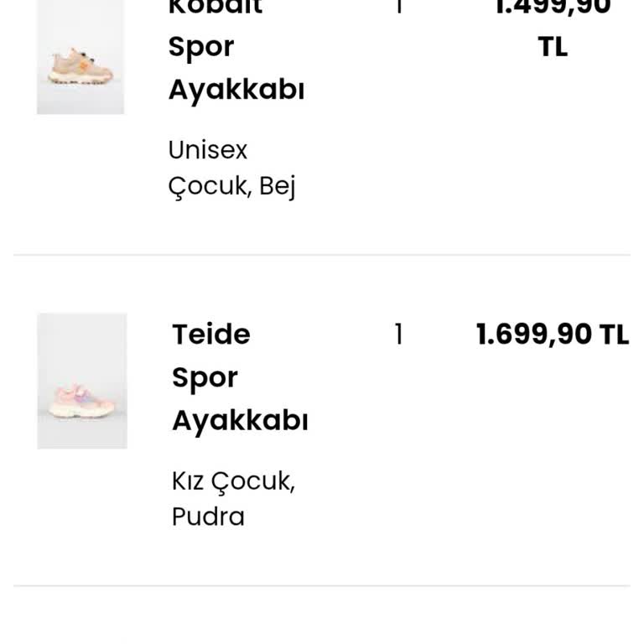
Task: Click the divider line below the Kobalt item
Action: point(322,255)
